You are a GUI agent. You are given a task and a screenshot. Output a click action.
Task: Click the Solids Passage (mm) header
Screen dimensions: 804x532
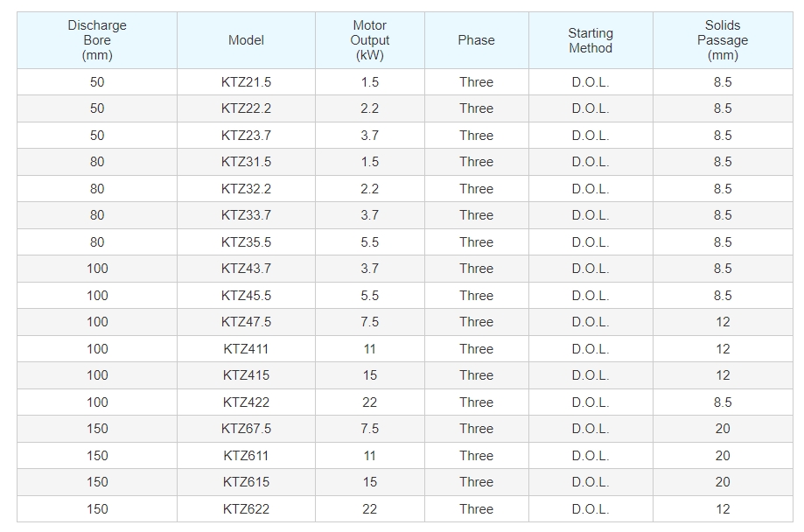coord(723,40)
